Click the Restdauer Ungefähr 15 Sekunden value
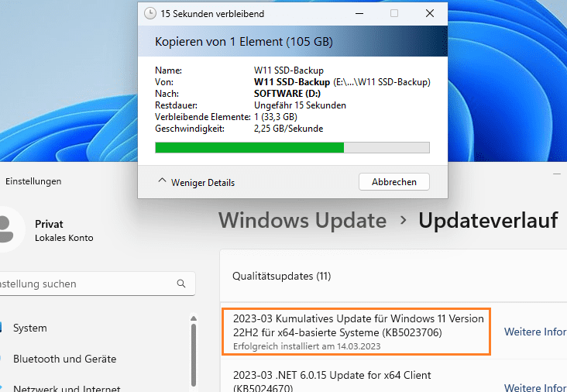 coord(300,105)
